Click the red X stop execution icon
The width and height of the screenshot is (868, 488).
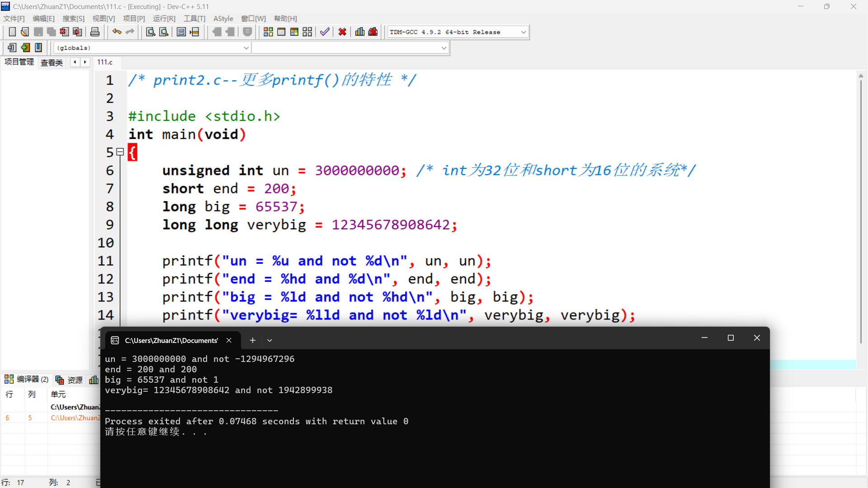point(342,32)
